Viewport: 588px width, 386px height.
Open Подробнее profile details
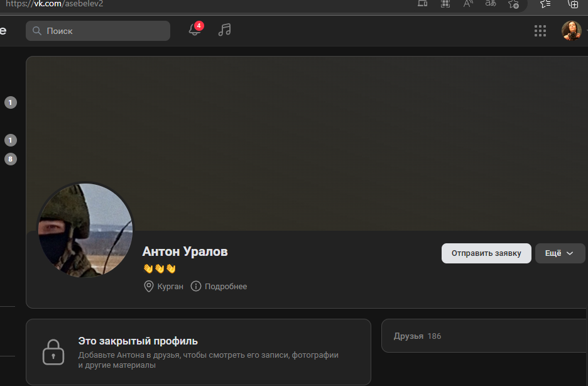[219, 286]
